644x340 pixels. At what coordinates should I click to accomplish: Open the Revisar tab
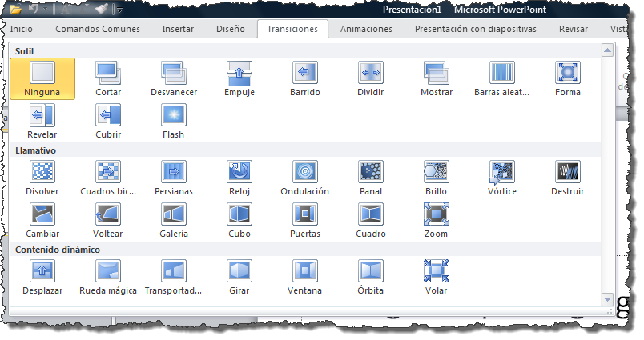[x=574, y=29]
